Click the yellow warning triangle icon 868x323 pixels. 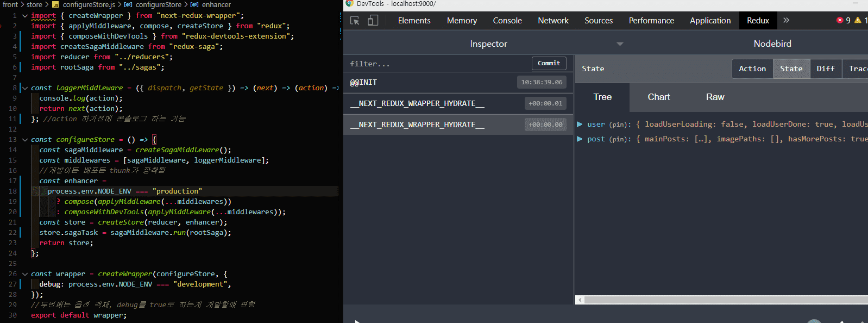click(x=858, y=20)
